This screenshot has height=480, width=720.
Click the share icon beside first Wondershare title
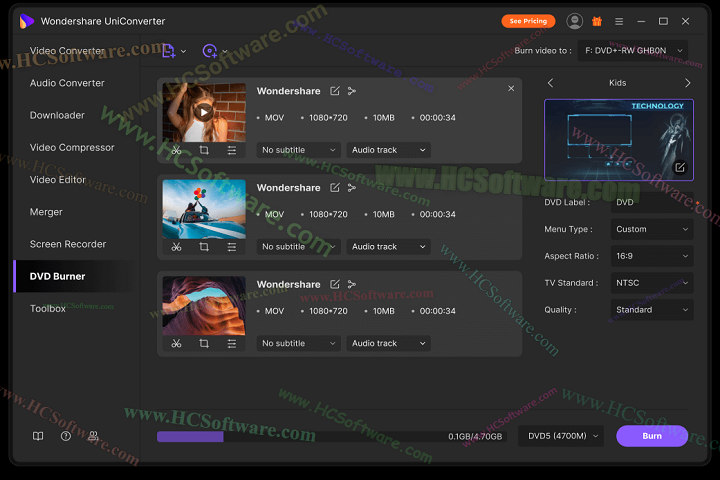pos(352,91)
